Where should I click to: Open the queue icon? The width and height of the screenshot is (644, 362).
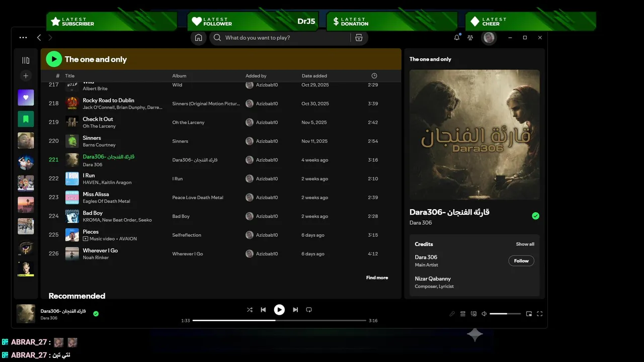coord(463,314)
